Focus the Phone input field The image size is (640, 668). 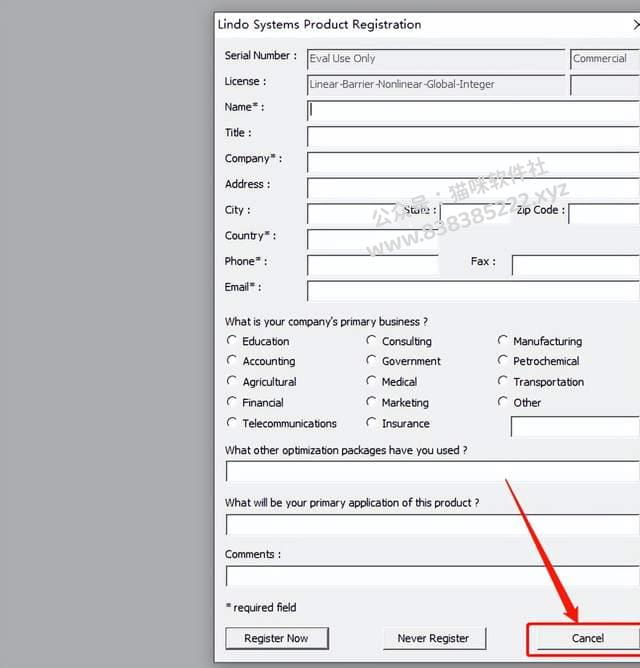tap(372, 265)
